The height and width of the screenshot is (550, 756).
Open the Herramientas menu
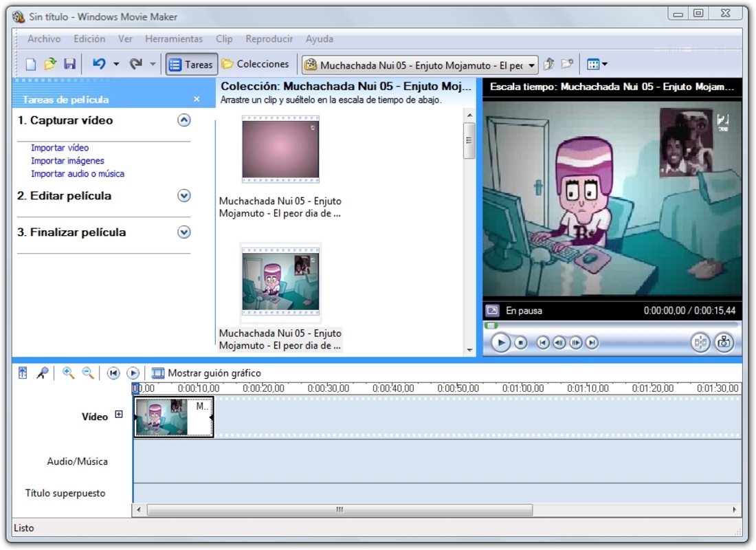[x=174, y=39]
